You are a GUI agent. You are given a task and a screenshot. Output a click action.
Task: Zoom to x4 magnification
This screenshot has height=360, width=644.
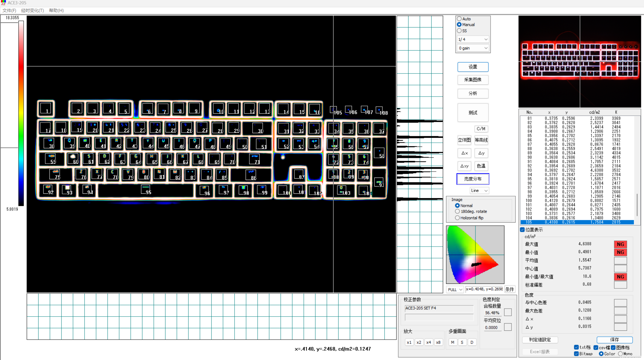coord(429,342)
